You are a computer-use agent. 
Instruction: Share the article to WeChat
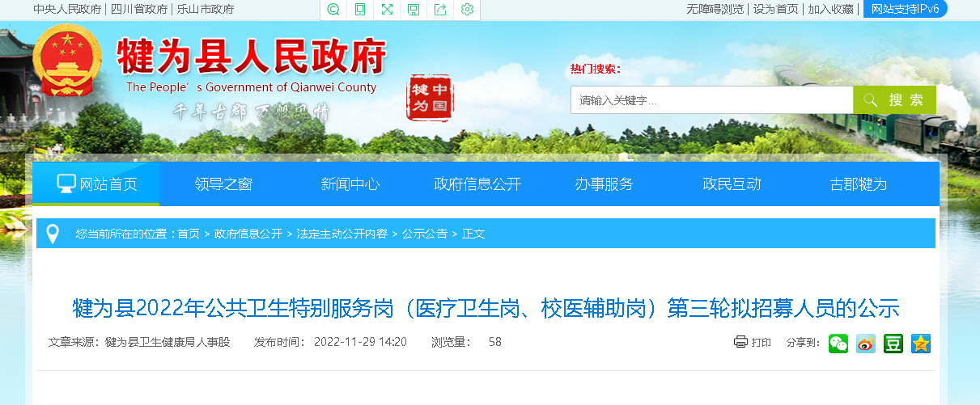pos(838,343)
